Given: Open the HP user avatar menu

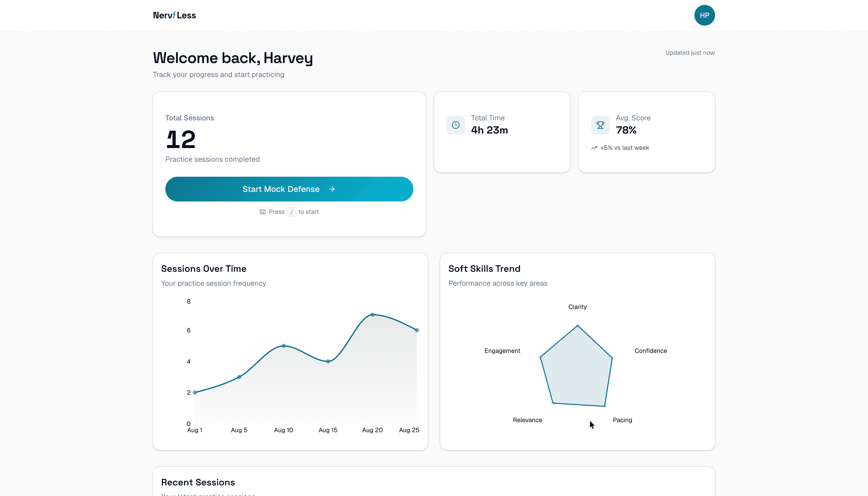Looking at the screenshot, I should (x=704, y=15).
